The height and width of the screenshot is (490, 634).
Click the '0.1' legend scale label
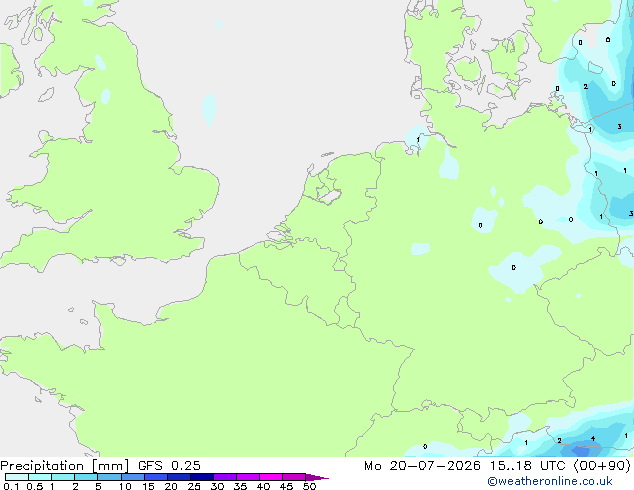click(x=11, y=486)
